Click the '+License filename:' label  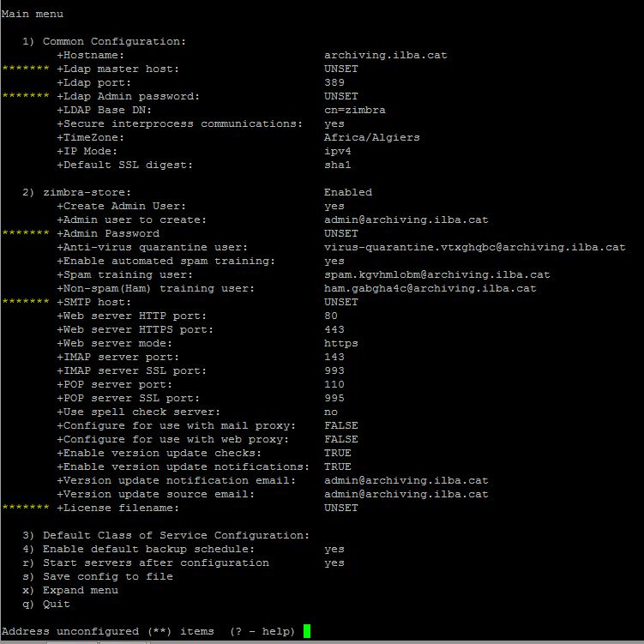[117, 508]
